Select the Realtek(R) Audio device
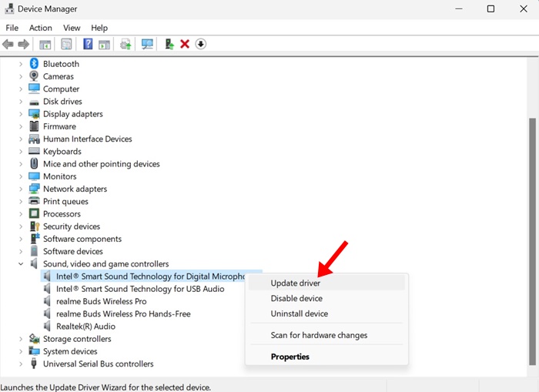539x392 pixels. point(85,327)
